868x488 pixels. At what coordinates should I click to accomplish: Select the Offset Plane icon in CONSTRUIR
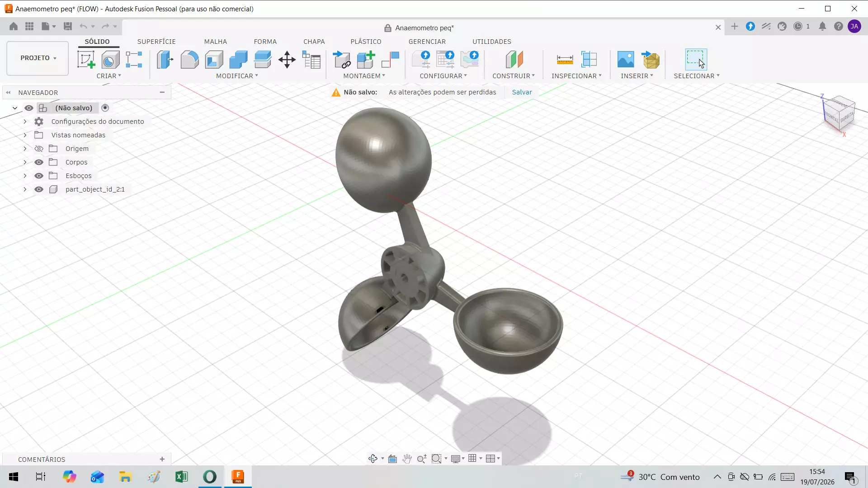[x=514, y=59]
